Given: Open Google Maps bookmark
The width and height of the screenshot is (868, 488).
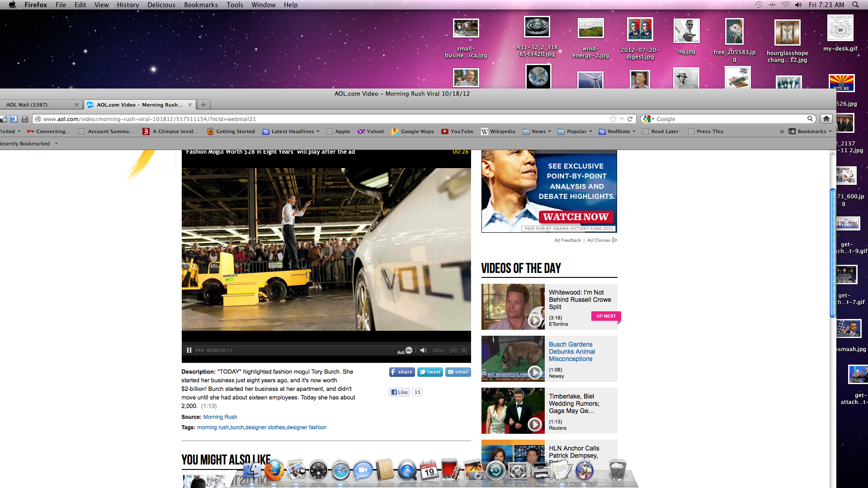Looking at the screenshot, I should [x=413, y=131].
